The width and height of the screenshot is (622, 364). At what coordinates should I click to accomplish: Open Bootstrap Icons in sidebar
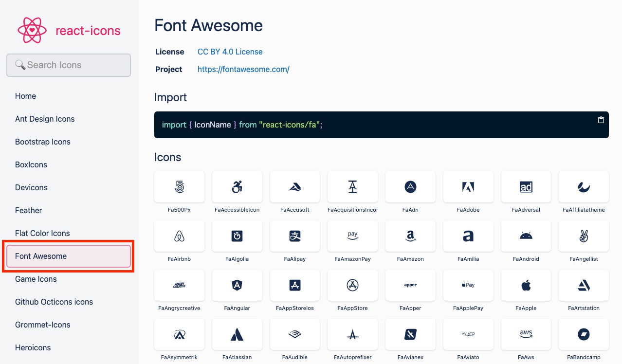tap(43, 142)
